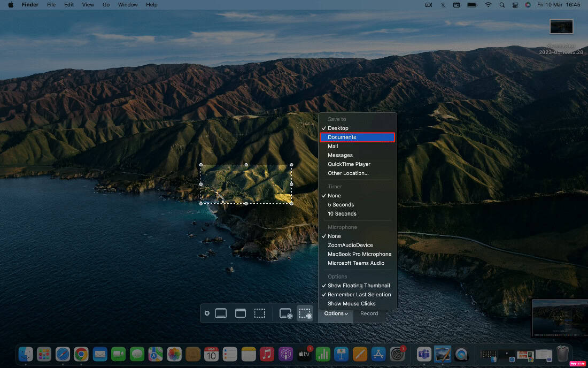The height and width of the screenshot is (368, 588).
Task: Open Photos in the Dock
Action: 174,354
